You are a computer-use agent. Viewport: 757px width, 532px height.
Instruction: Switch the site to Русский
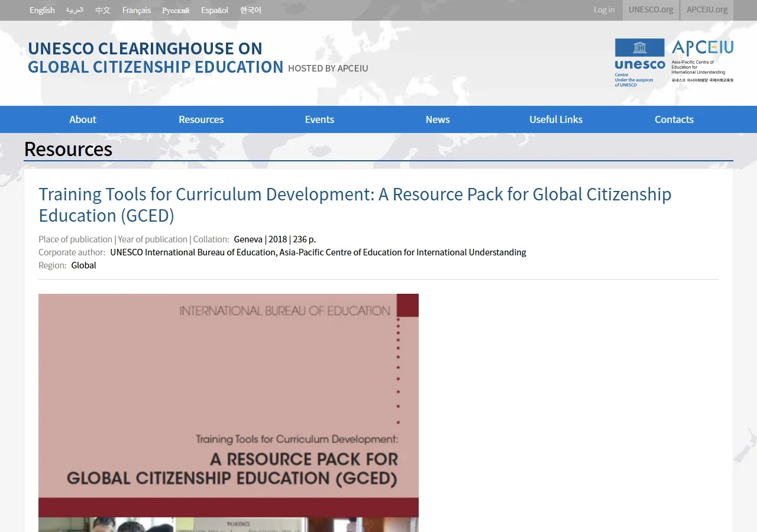(x=176, y=10)
